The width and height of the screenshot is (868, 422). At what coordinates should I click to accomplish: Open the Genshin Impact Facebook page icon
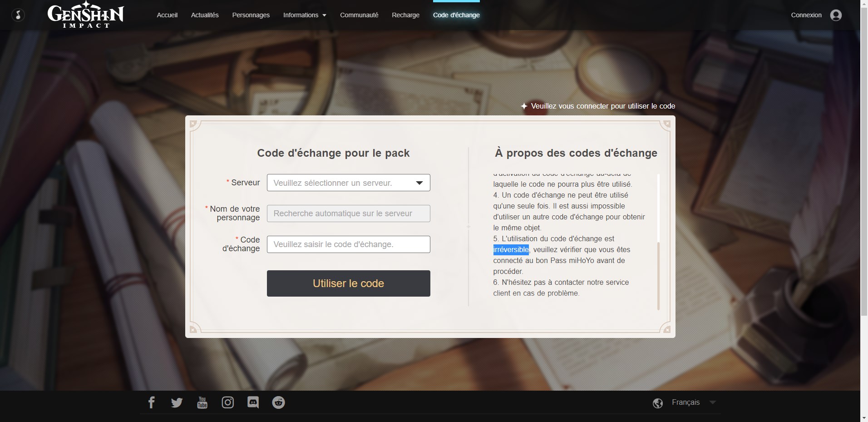(152, 402)
